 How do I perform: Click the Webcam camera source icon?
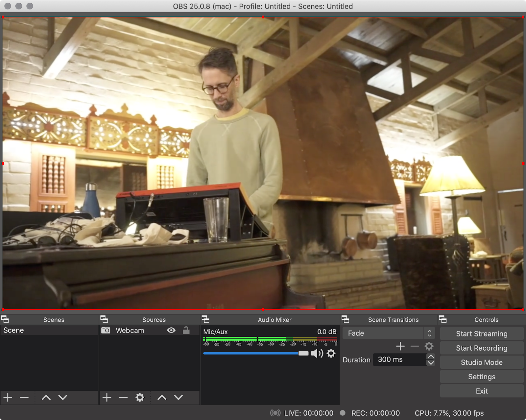point(106,330)
